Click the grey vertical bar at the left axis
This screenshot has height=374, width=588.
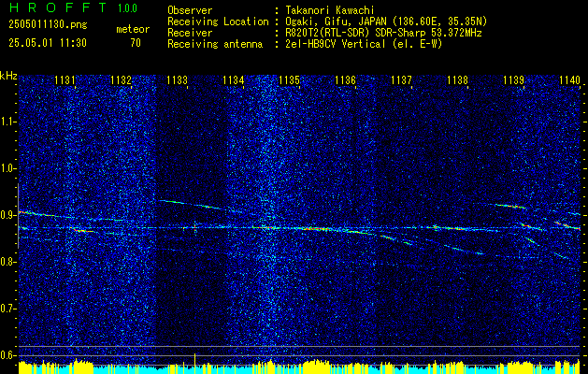pyautogui.click(x=18, y=216)
